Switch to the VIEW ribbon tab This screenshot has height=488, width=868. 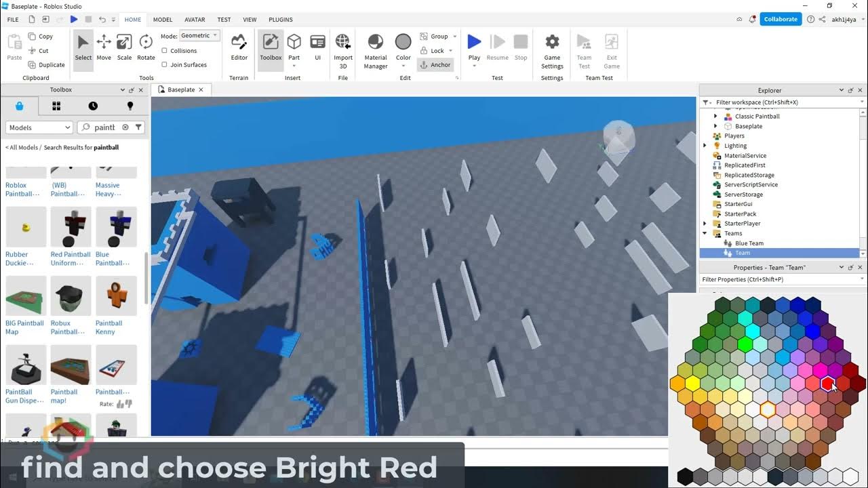250,20
